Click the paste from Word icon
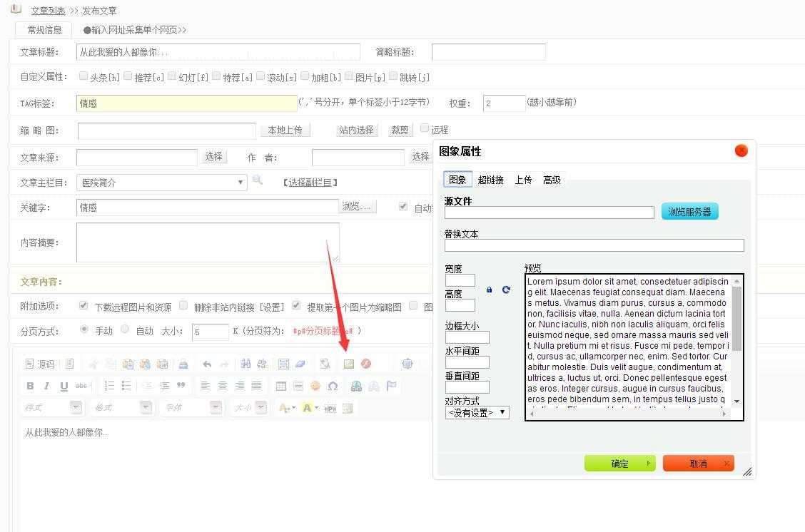Image resolution: width=805 pixels, height=532 pixels. point(163,364)
